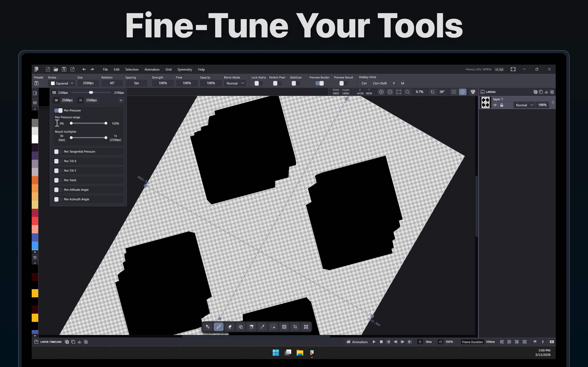This screenshot has width=588, height=367.
Task: Toggle the grid display icon
Action: click(x=454, y=92)
